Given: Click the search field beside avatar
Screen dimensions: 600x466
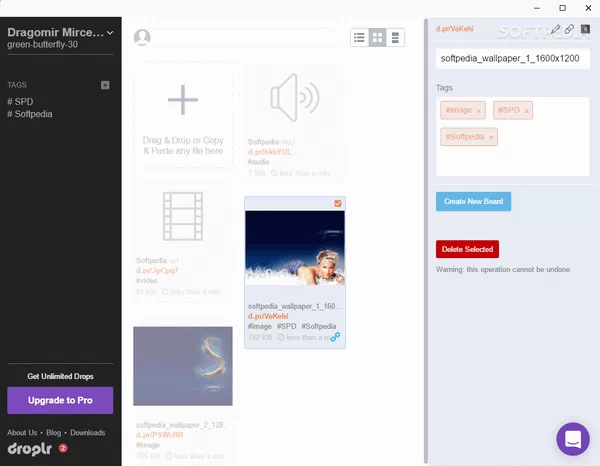Looking at the screenshot, I should pos(245,37).
